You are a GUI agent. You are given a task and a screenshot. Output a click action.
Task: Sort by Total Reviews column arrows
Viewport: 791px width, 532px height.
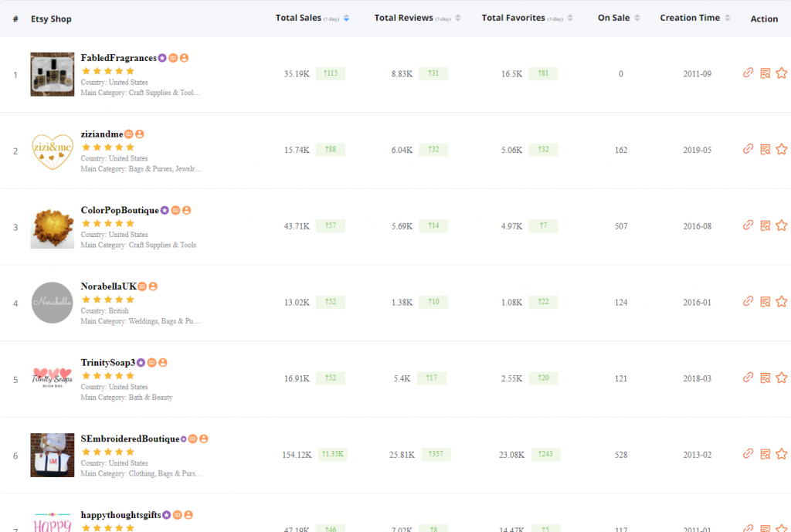[458, 19]
